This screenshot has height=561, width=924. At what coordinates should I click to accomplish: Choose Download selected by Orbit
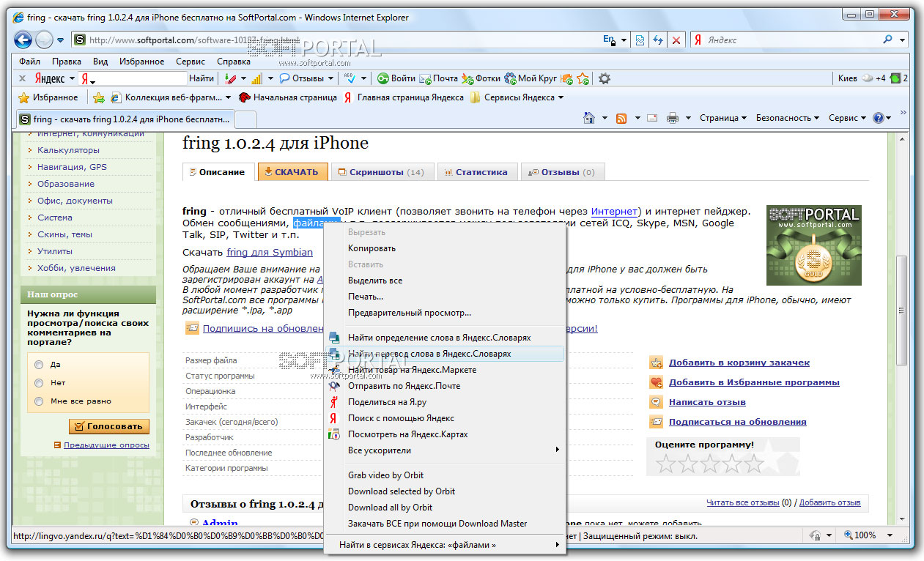[x=446, y=491]
